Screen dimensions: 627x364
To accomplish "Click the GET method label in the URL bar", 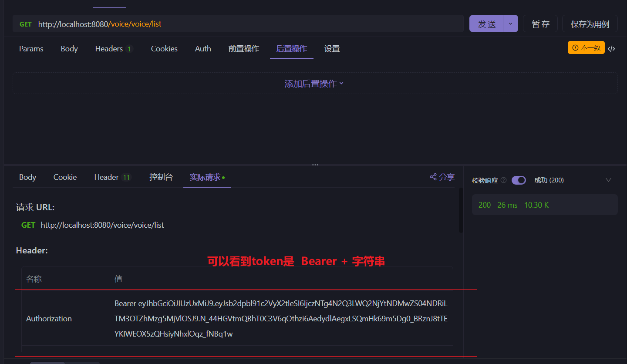I will click(x=25, y=24).
